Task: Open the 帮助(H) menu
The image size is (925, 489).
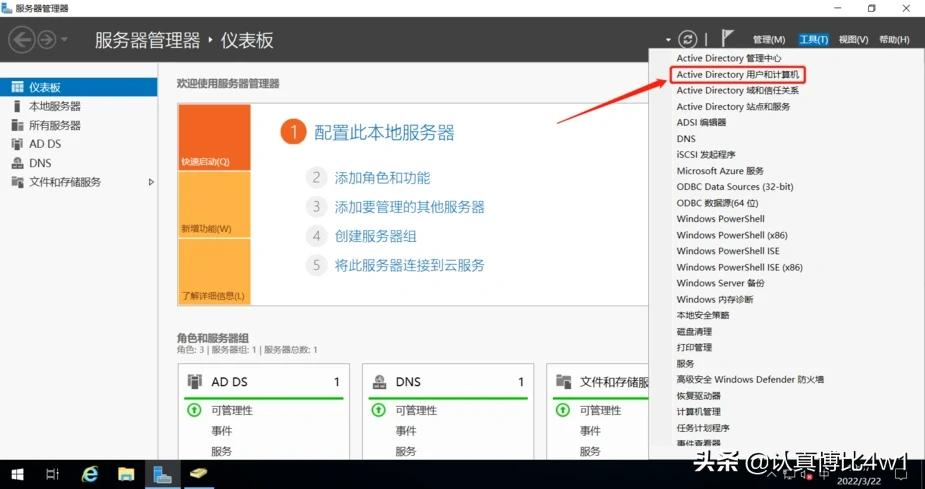Action: click(894, 40)
